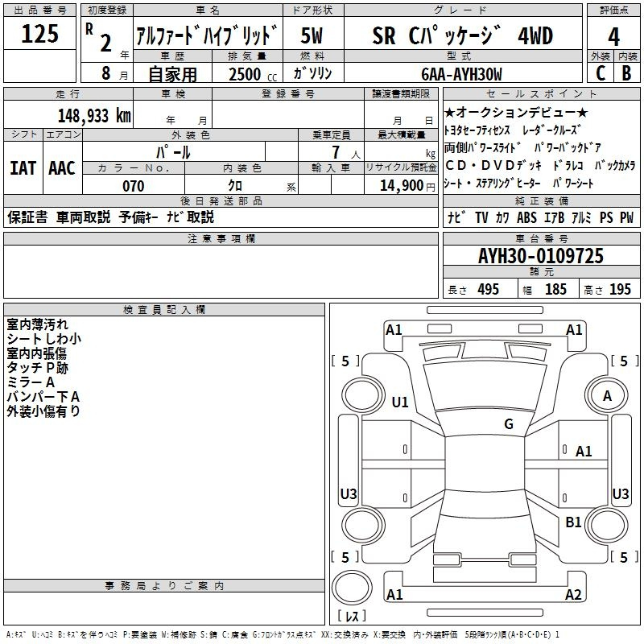The image size is (644, 644).
Task: Click アルミ in genuine equipment row
Action: [x=581, y=217]
